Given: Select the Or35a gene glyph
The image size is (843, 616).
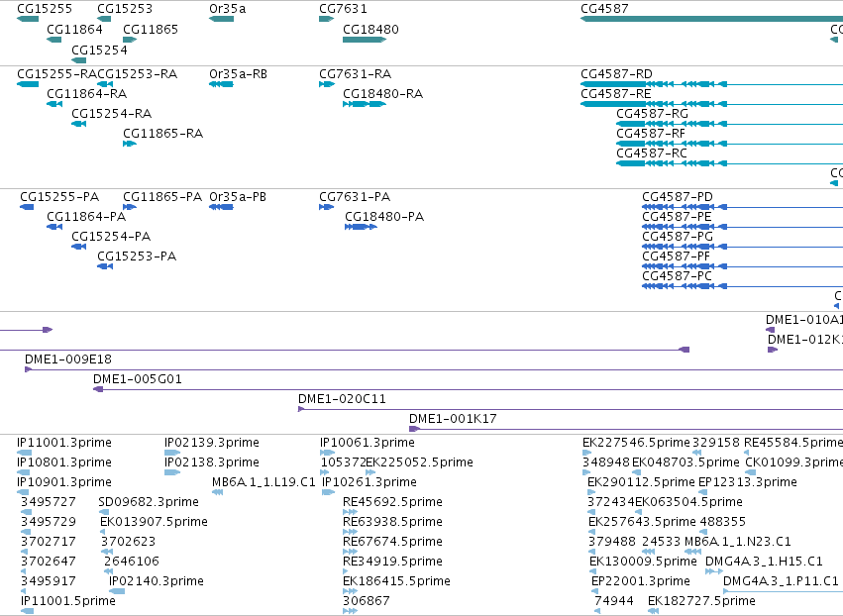Looking at the screenshot, I should tap(221, 19).
